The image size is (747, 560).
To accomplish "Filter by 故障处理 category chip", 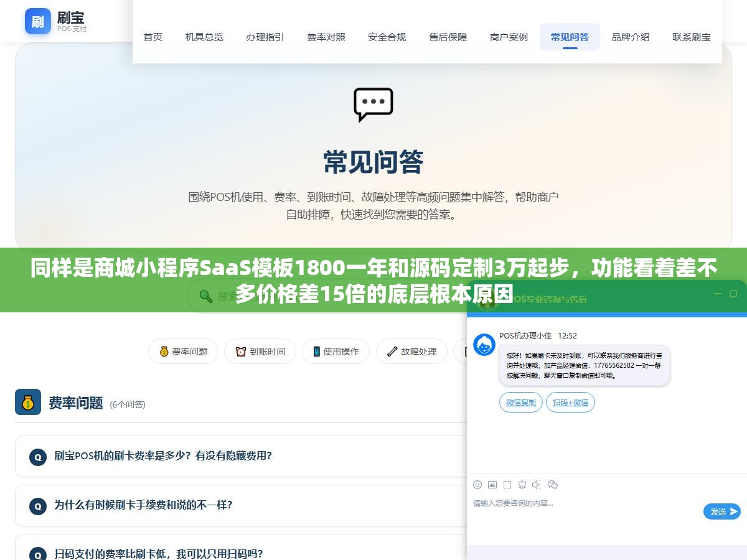I will [411, 352].
